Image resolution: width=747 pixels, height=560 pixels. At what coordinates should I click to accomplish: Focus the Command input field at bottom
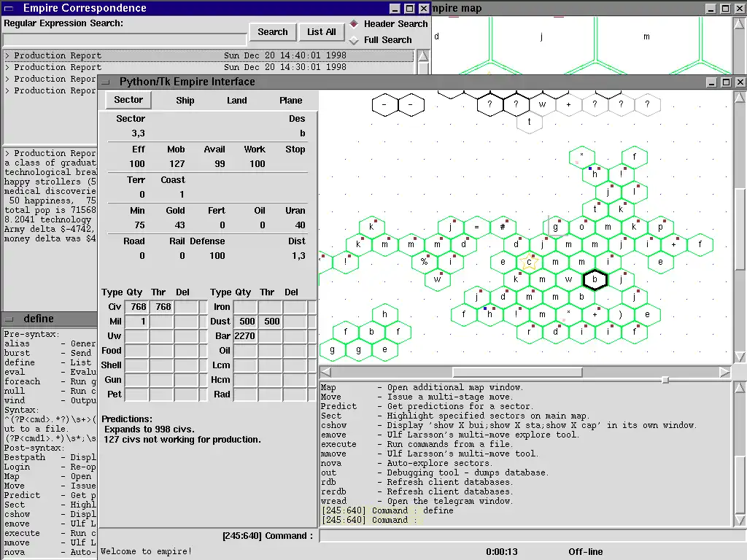(533, 536)
